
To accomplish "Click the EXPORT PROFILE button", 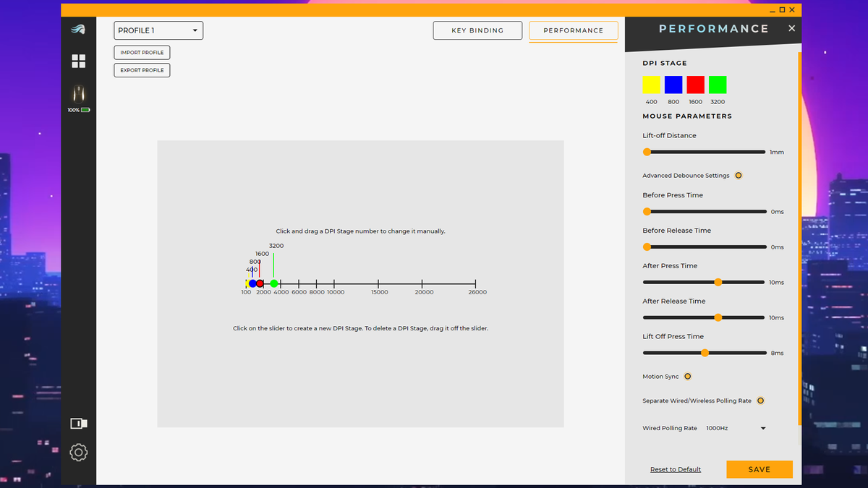I will [x=142, y=70].
